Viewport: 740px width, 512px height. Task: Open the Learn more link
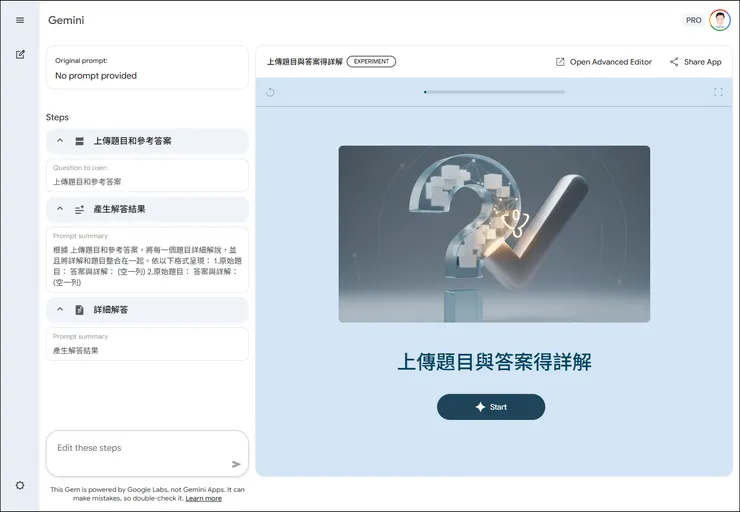[x=203, y=498]
